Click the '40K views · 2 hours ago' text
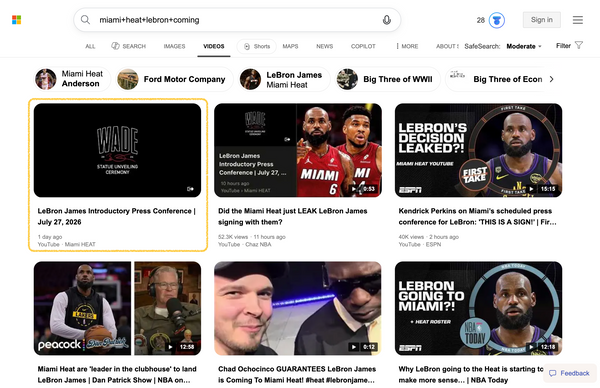 click(x=429, y=237)
